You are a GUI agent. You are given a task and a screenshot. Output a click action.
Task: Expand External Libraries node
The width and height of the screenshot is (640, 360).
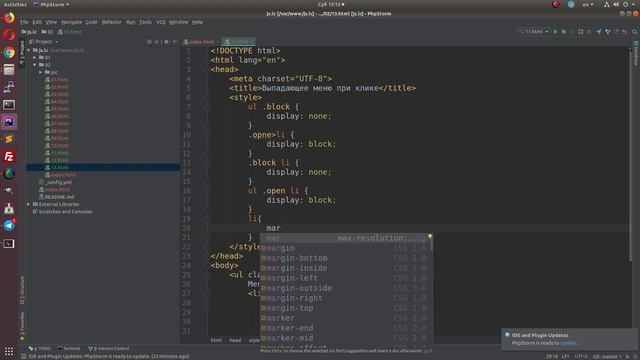[x=29, y=204]
